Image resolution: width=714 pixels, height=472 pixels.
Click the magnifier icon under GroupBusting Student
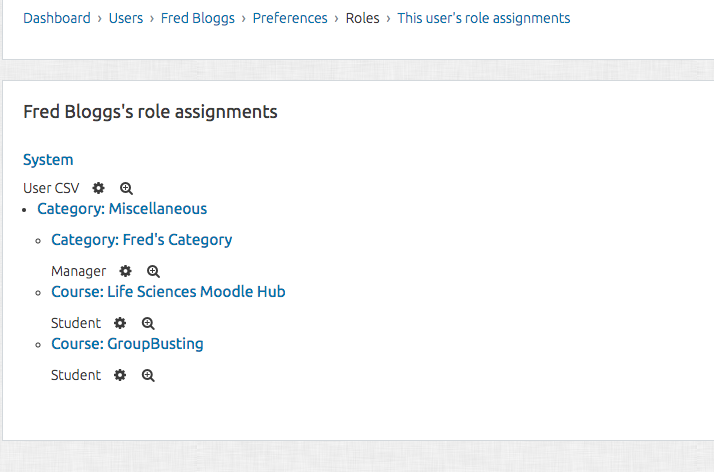[148, 376]
